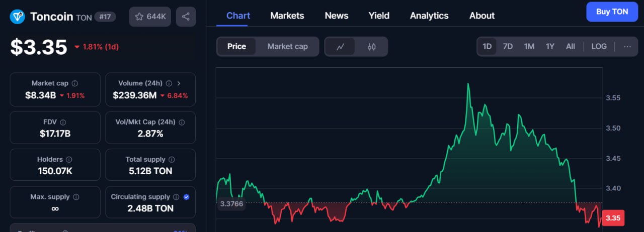Switch to line chart icon
The width and height of the screenshot is (644, 232).
click(340, 47)
